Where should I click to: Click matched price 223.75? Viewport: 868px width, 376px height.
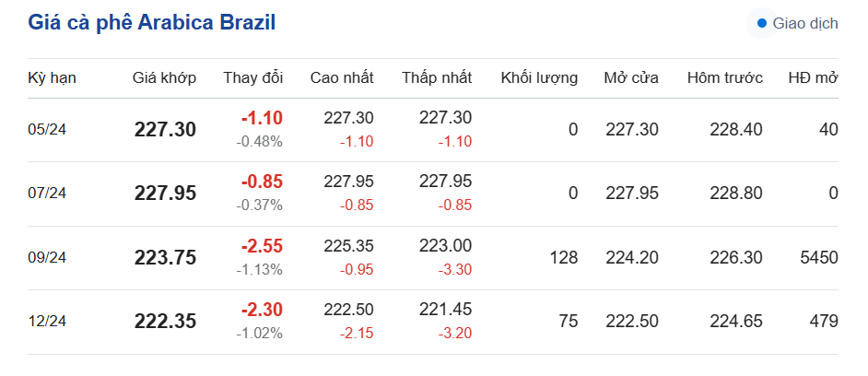tap(165, 258)
